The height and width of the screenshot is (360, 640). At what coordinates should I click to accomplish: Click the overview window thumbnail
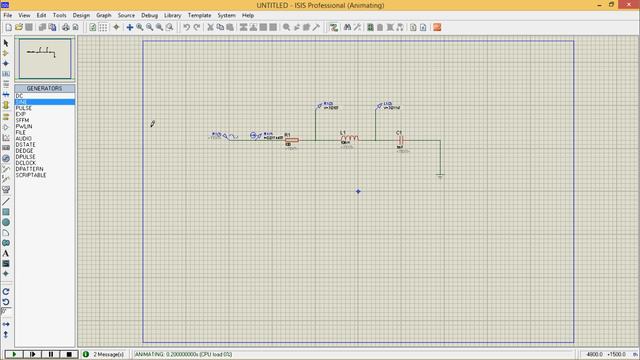[45, 58]
